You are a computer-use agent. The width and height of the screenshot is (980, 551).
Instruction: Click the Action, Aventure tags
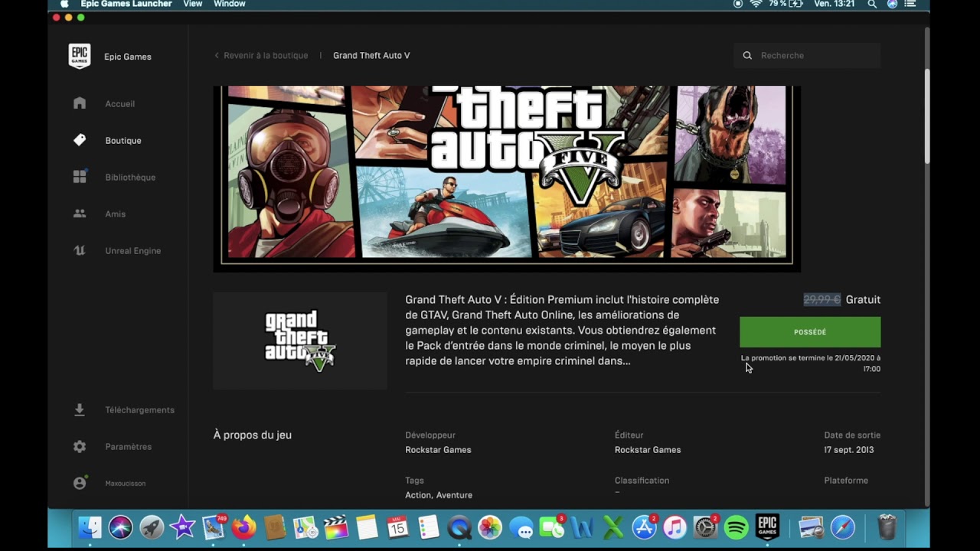(439, 495)
